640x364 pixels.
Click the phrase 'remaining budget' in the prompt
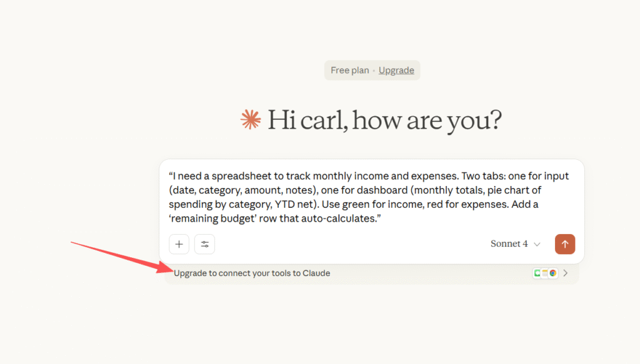(x=214, y=219)
